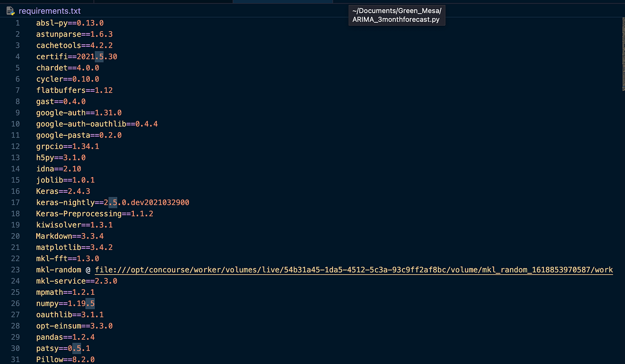
Task: Click the file icon beside requirements.txt
Action: tap(10, 11)
